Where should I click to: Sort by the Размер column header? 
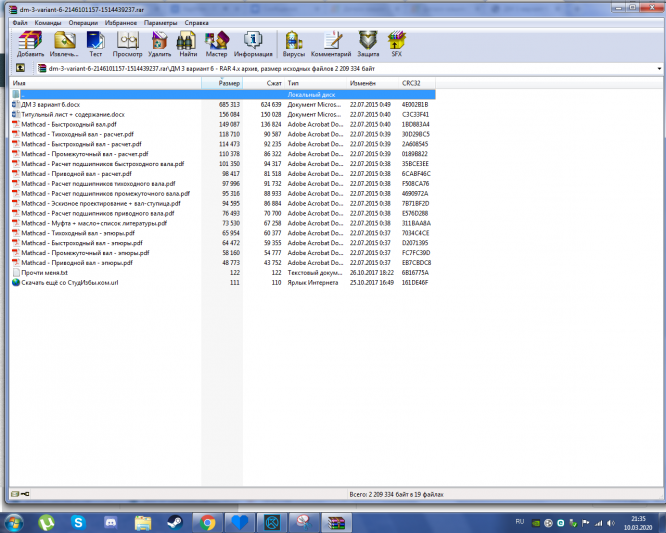tap(222, 83)
